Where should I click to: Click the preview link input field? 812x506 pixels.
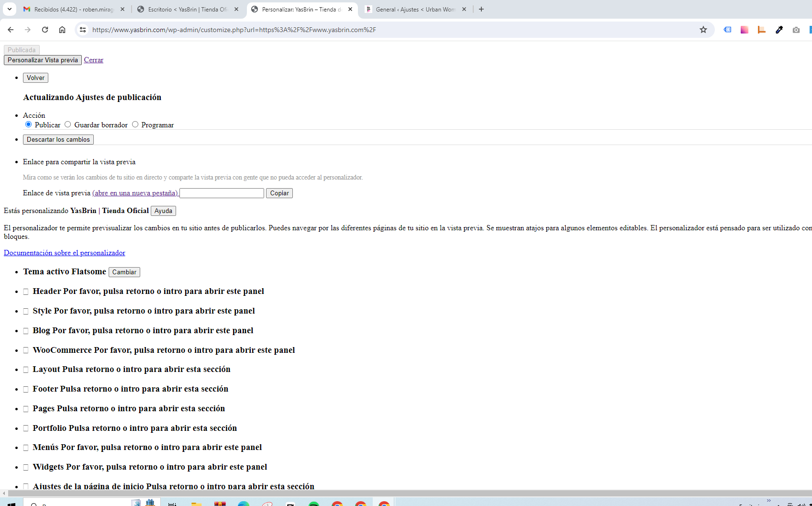tap(222, 193)
